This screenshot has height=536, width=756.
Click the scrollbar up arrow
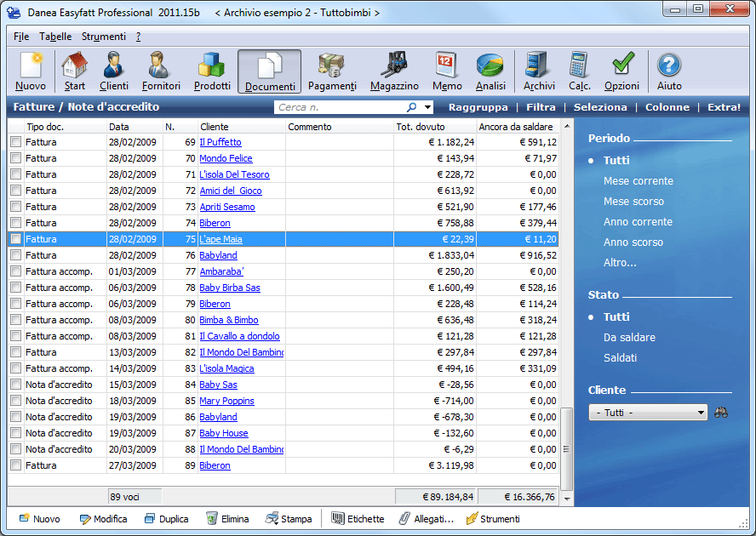tap(567, 126)
